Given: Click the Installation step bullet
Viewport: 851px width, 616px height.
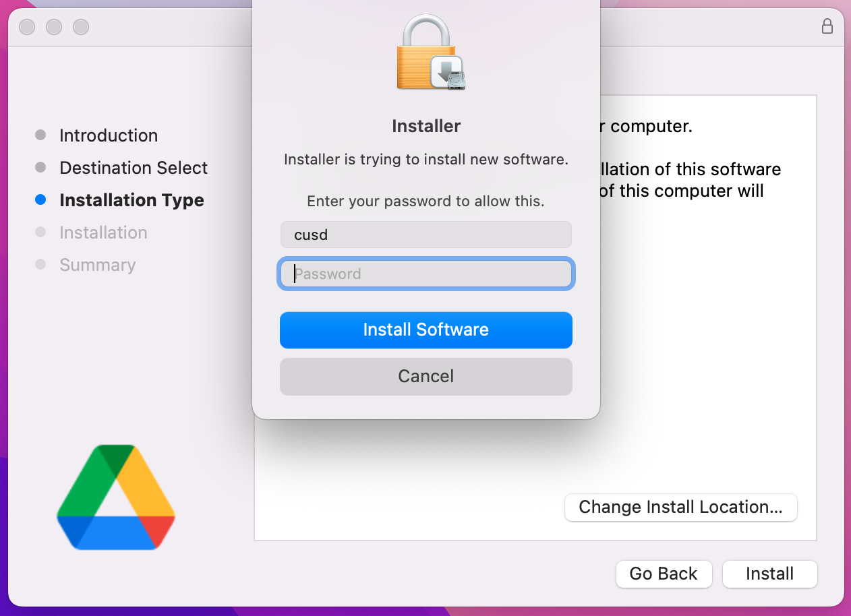Looking at the screenshot, I should tap(40, 232).
